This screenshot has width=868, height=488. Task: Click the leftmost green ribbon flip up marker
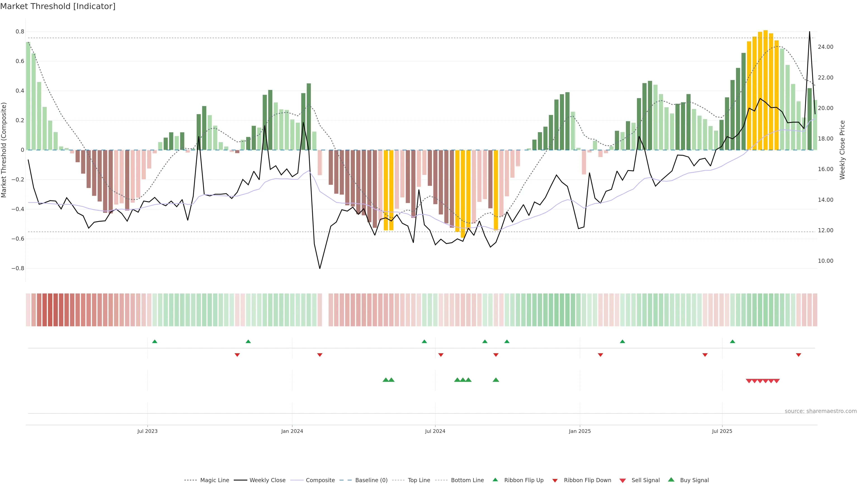(155, 342)
